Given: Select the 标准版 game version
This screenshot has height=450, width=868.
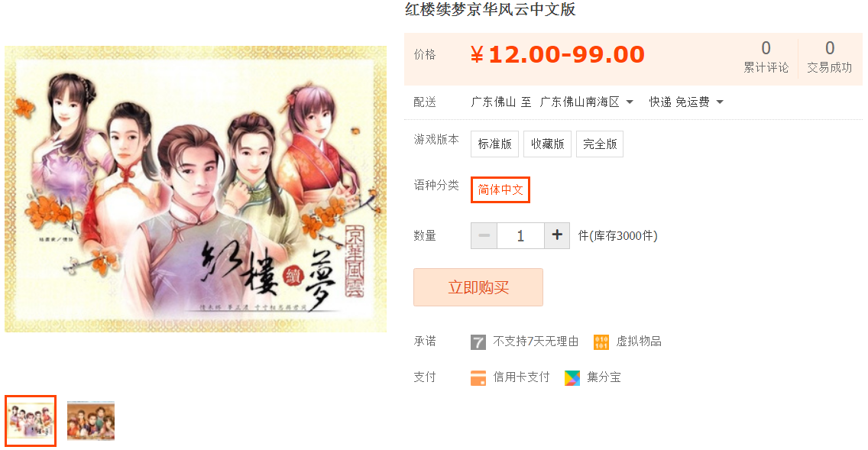Looking at the screenshot, I should [x=495, y=144].
